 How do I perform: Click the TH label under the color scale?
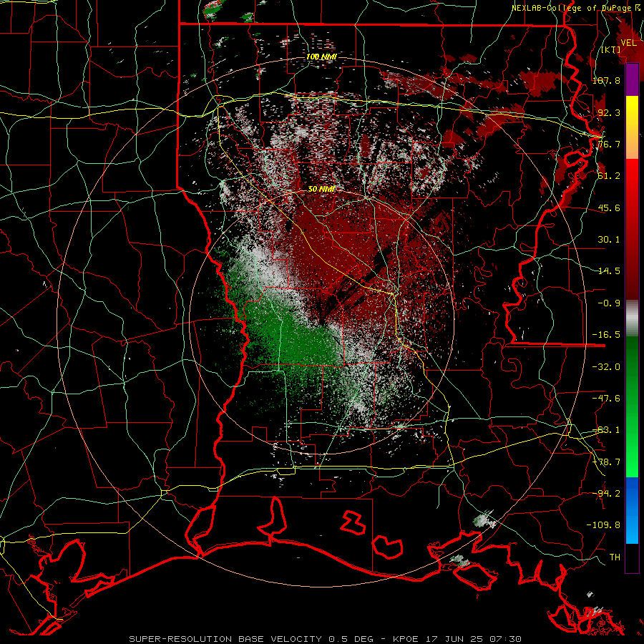tap(615, 557)
